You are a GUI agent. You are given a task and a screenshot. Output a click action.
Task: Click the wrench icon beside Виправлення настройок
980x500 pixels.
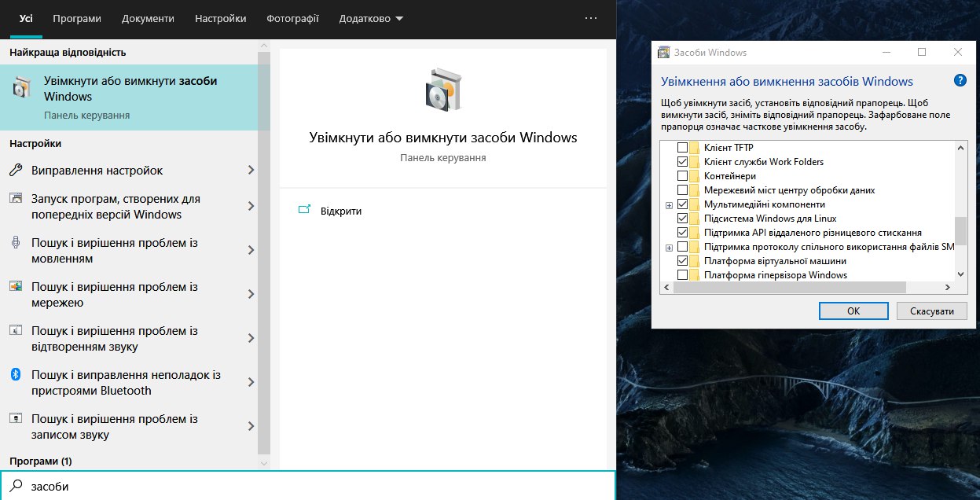(16, 171)
